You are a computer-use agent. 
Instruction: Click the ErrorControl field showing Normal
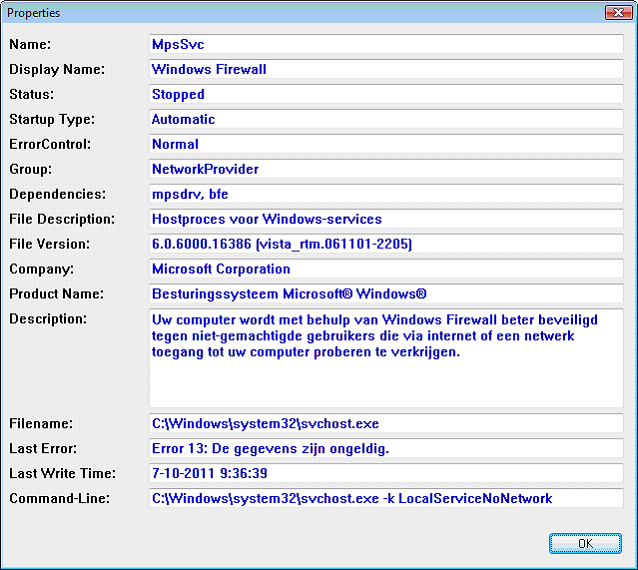[386, 144]
